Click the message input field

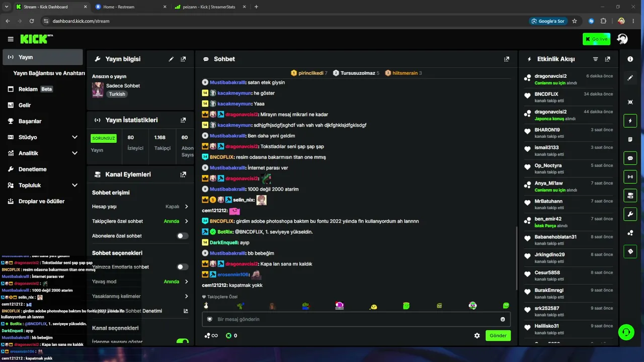pos(356,319)
